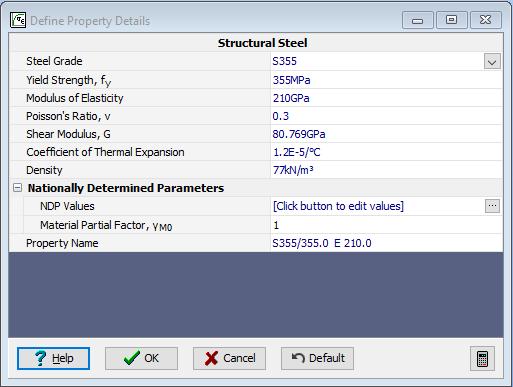Minimize the Define Property Details window
The height and width of the screenshot is (387, 513).
click(x=417, y=20)
